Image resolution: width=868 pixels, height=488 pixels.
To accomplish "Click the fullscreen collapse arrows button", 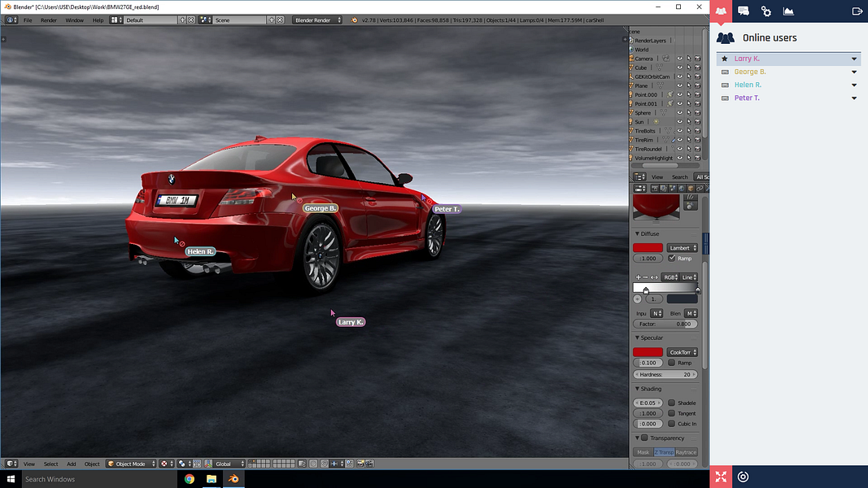I will point(721,477).
